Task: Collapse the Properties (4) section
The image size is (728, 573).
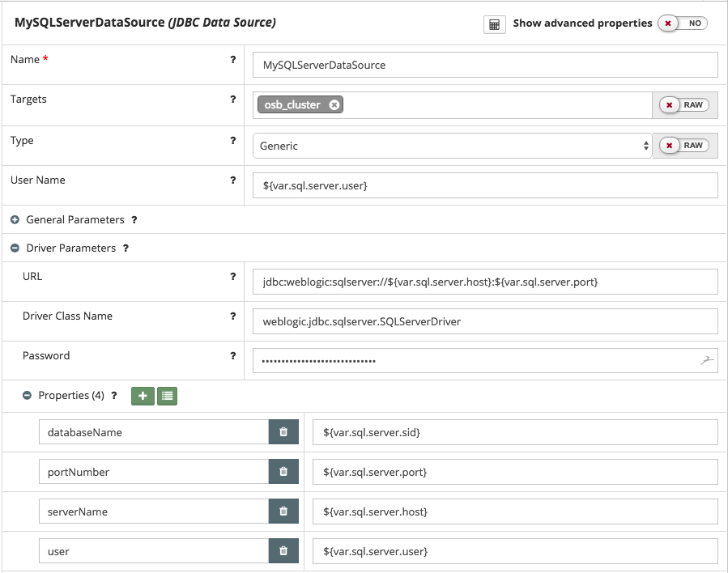Action: [x=27, y=396]
